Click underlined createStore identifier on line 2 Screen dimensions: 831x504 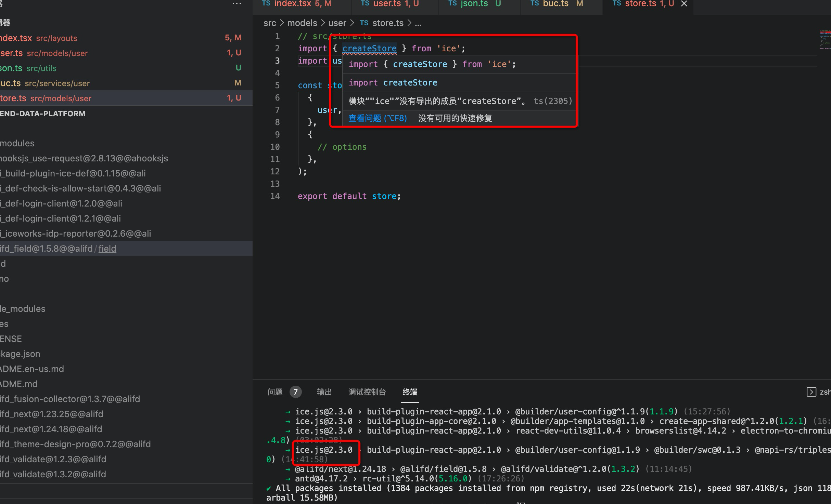(369, 49)
